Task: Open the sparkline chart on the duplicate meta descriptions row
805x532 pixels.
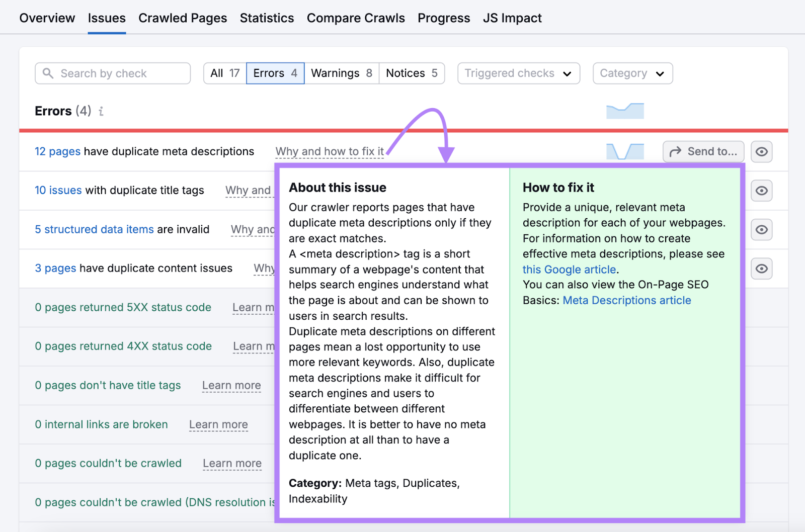Action: point(625,151)
